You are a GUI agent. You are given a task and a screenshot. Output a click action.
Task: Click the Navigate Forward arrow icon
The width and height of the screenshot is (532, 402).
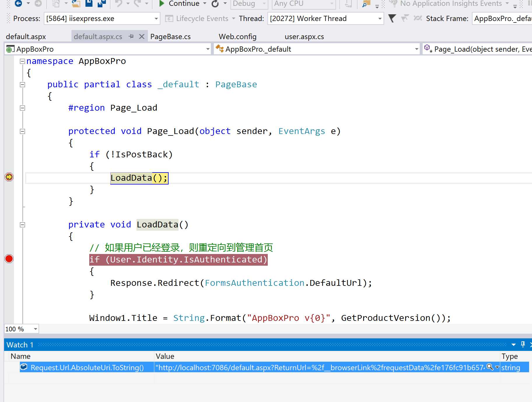pos(38,4)
